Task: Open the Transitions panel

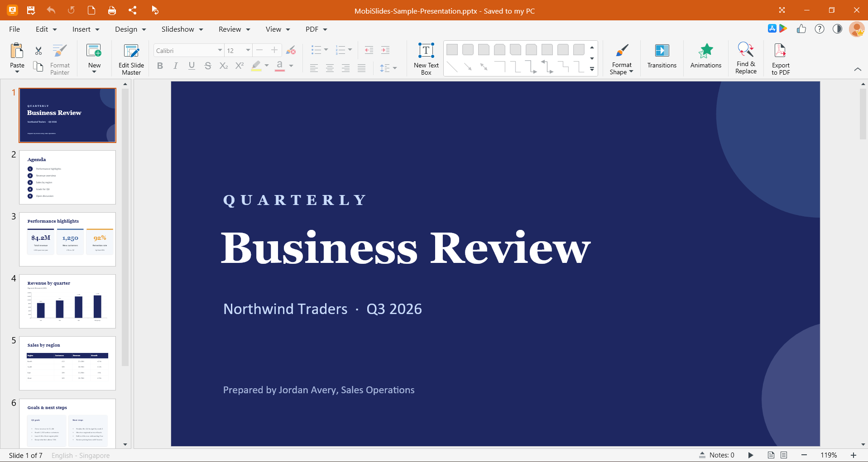Action: click(662, 56)
